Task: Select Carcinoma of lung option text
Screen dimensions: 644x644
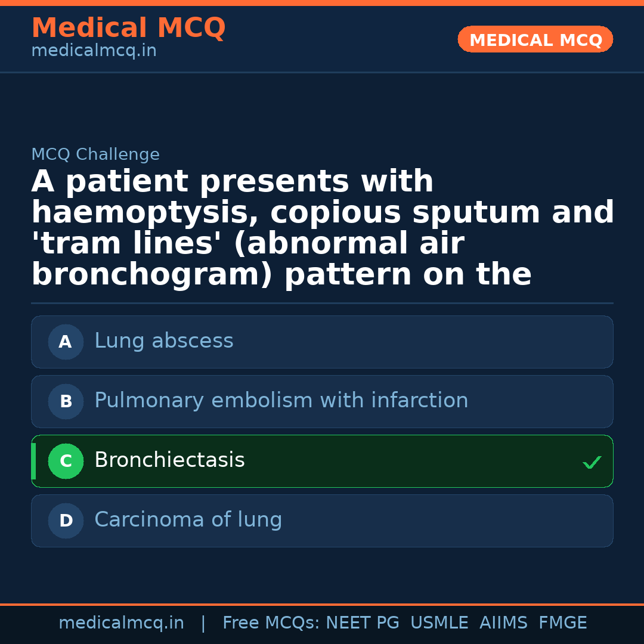Action: 188,520
